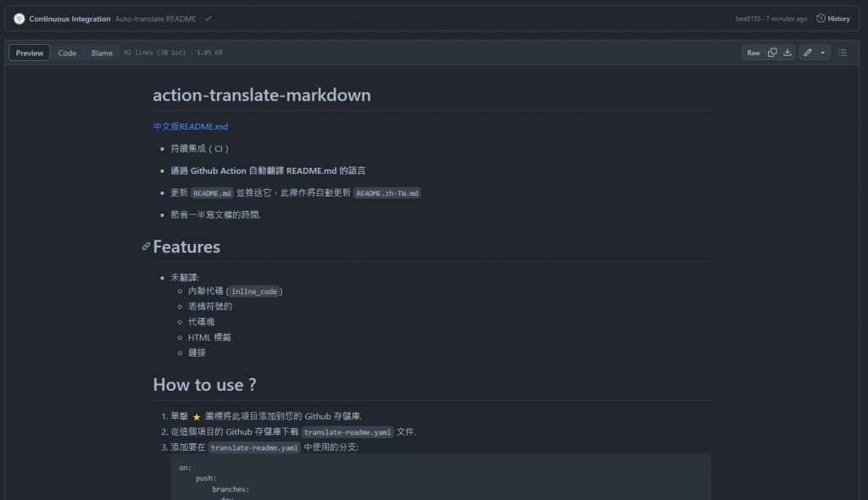Switch to the Code tab

click(x=67, y=53)
